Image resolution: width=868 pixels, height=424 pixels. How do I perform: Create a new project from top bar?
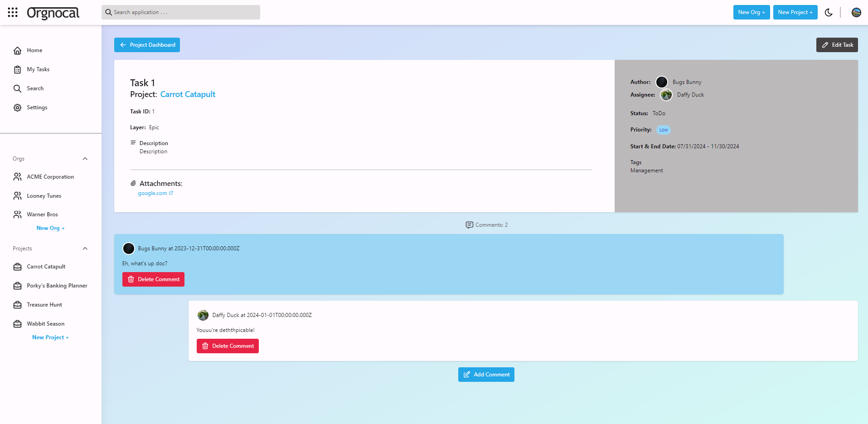pyautogui.click(x=795, y=12)
